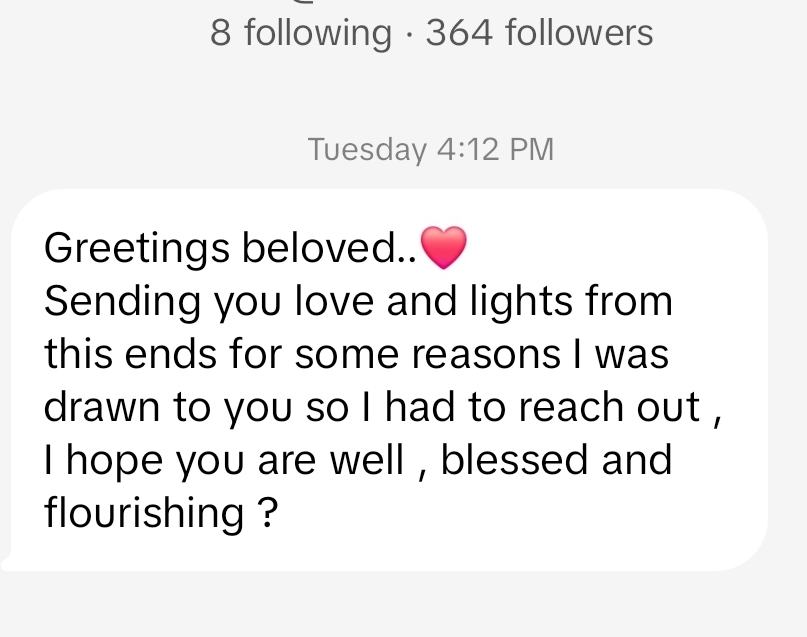Click the question mark ending the message
The height and width of the screenshot is (637, 807).
267,513
